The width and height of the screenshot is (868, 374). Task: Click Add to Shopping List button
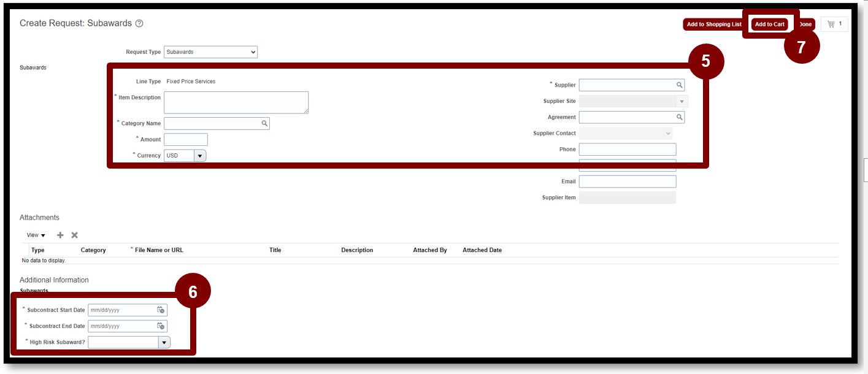[x=714, y=25]
